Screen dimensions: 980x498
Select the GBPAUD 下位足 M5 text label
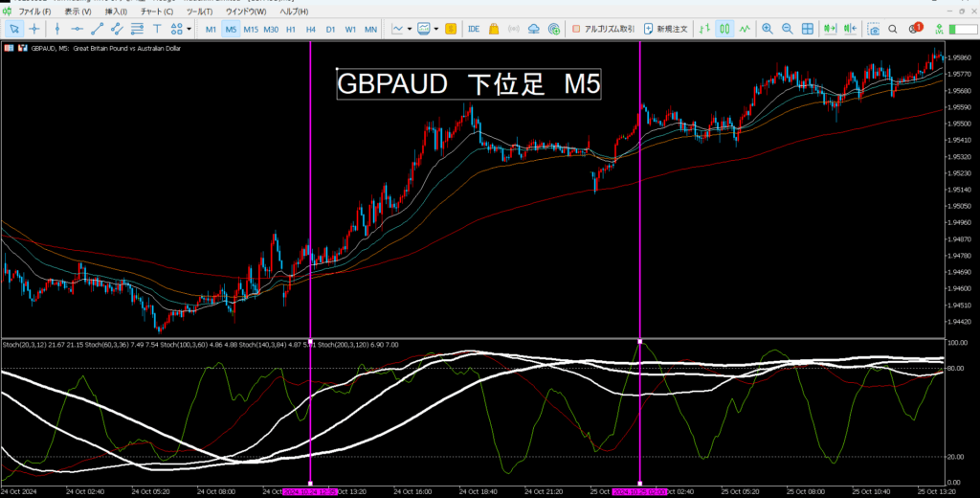[469, 84]
